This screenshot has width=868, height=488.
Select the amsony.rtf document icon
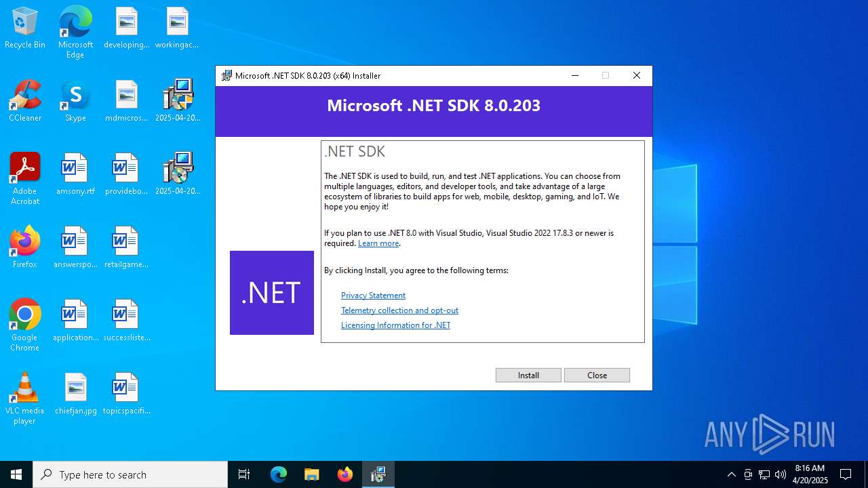pyautogui.click(x=75, y=174)
